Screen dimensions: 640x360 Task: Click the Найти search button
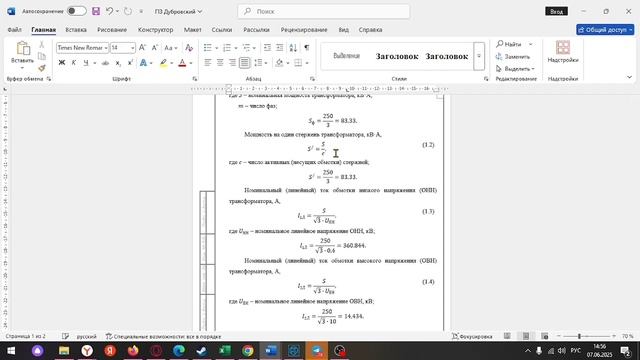pos(509,44)
